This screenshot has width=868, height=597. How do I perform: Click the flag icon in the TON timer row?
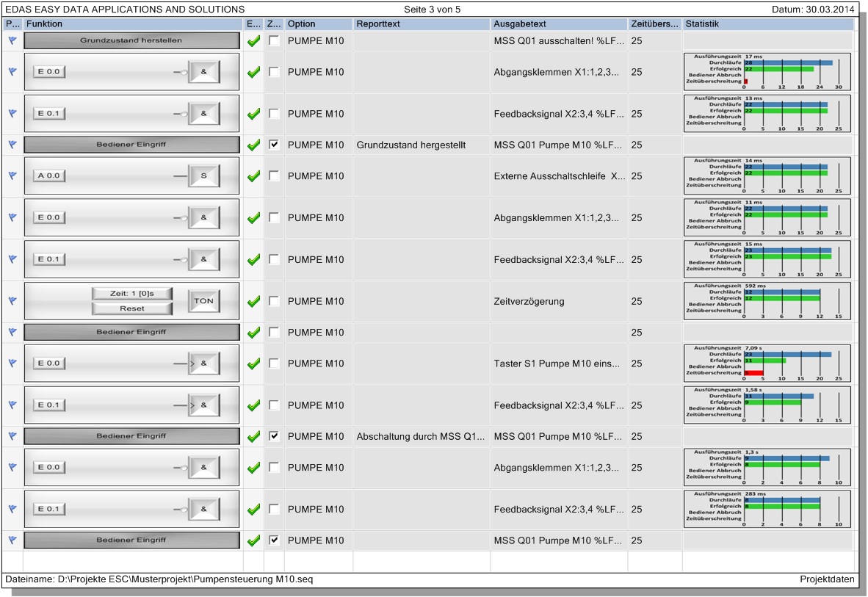(x=12, y=301)
